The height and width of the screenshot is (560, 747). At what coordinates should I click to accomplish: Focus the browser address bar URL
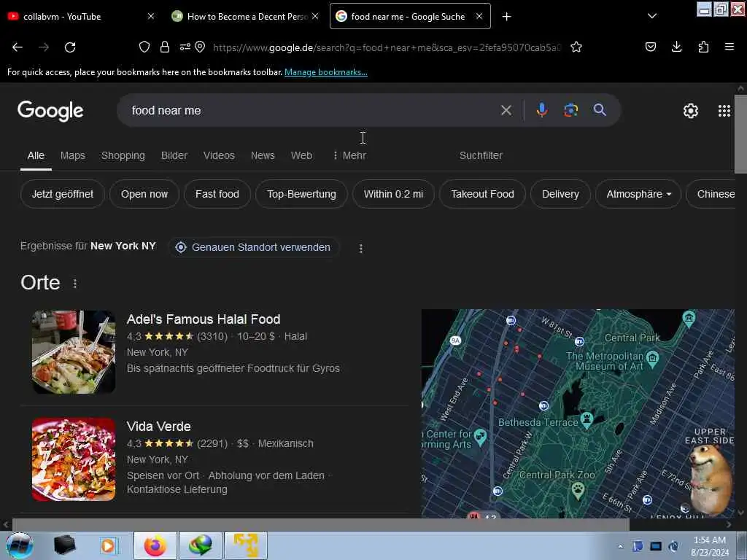pos(387,47)
